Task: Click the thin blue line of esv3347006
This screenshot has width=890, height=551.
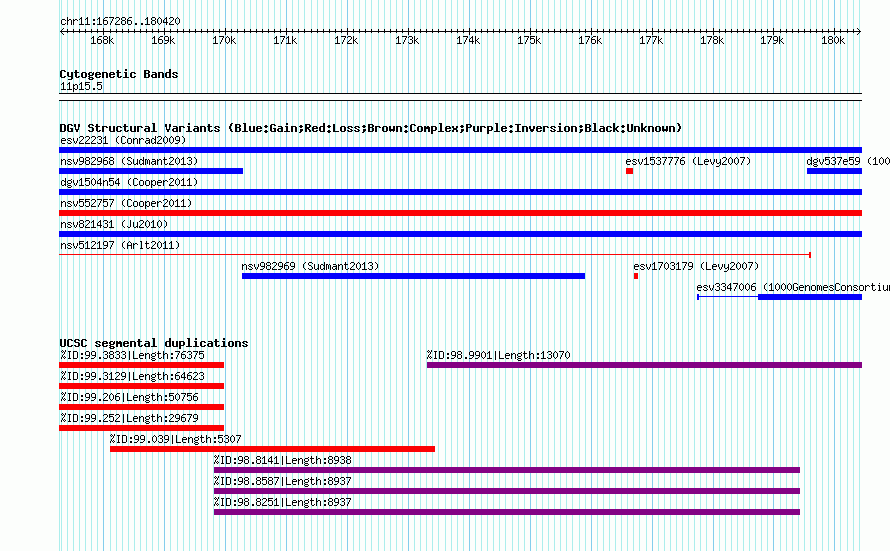Action: pyautogui.click(x=728, y=297)
